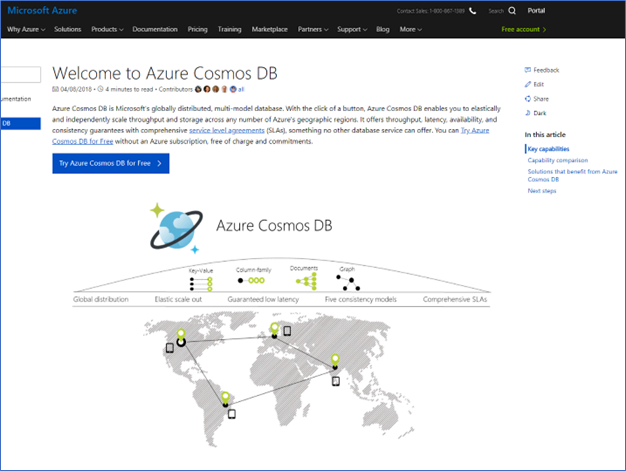This screenshot has height=471, width=626.
Task: Open the Portal link
Action: (536, 10)
